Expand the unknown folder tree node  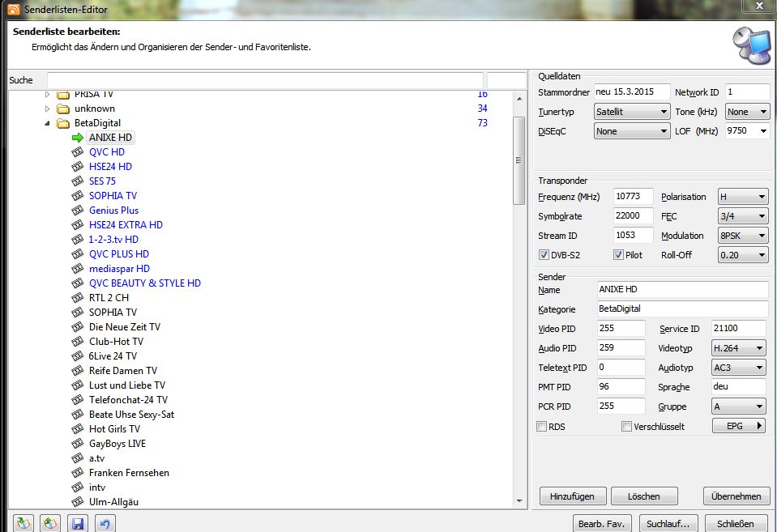tap(47, 109)
